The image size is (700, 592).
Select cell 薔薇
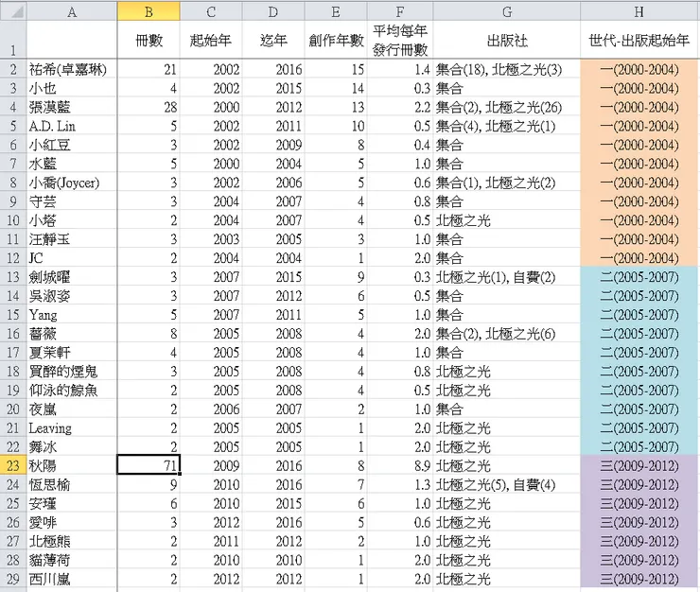[72, 334]
